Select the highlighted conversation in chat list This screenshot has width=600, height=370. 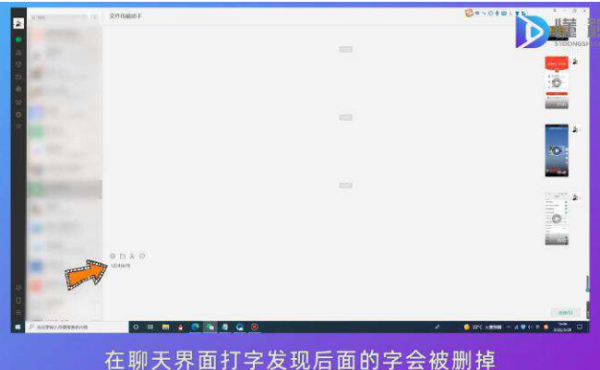(x=65, y=189)
